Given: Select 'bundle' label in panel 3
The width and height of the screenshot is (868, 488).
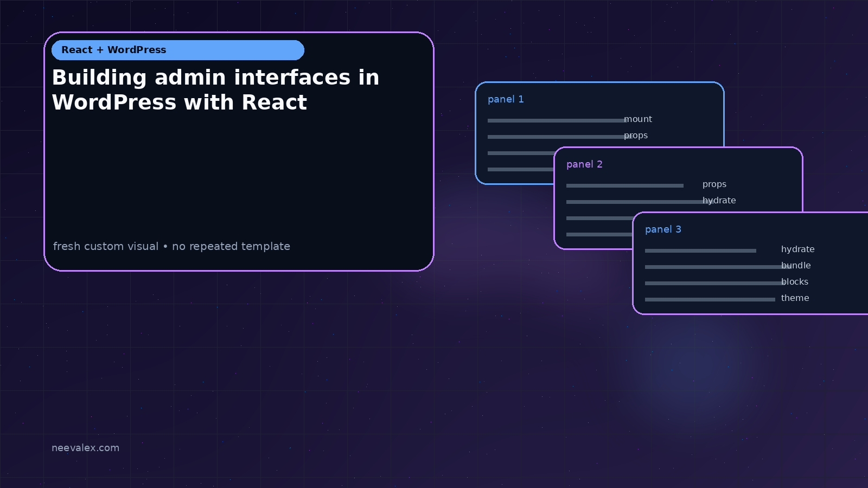Looking at the screenshot, I should (796, 266).
